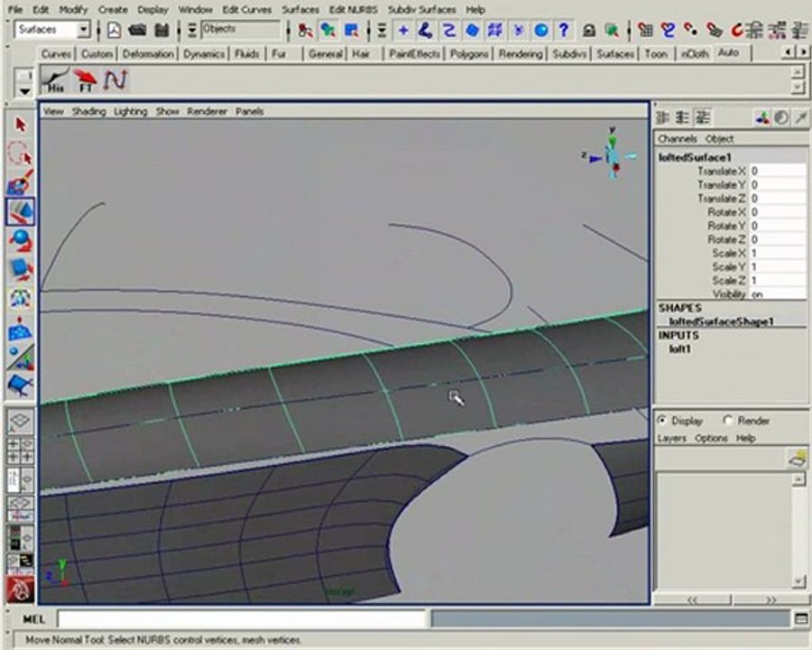The image size is (812, 650).
Task: Toggle the surfaces selection mask icon
Action: click(x=472, y=31)
